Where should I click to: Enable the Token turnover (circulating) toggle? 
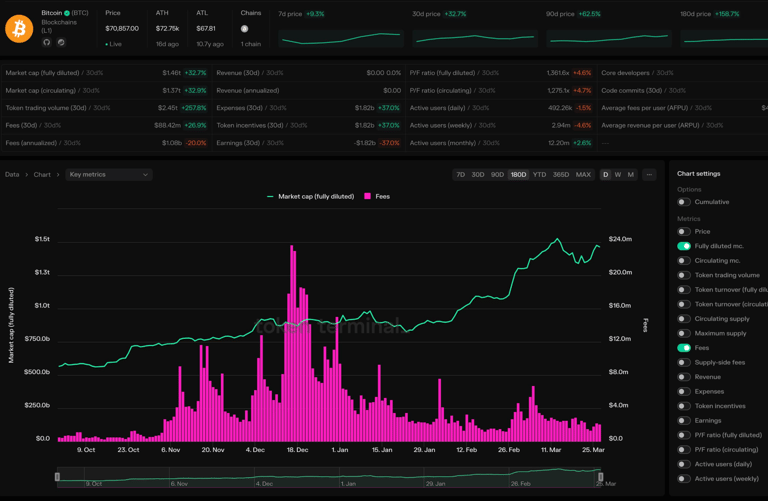(684, 304)
